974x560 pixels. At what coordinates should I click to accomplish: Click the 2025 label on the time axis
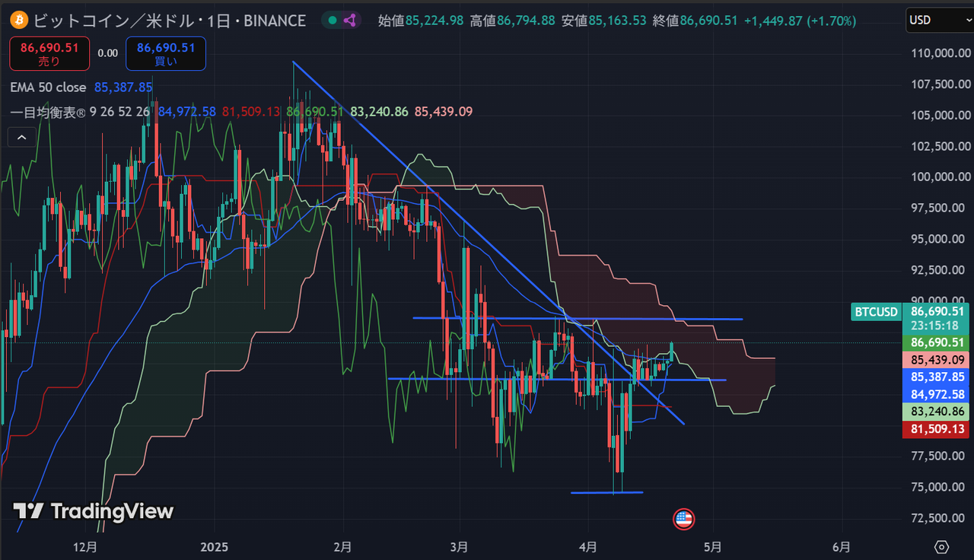[214, 547]
